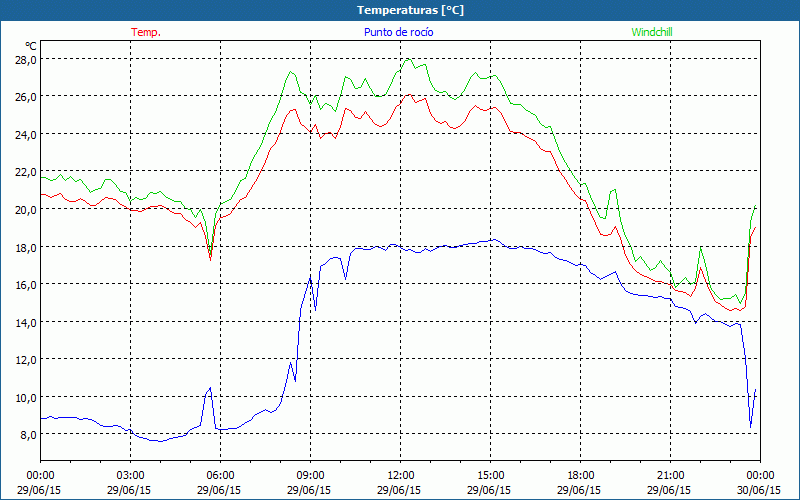
Task: Click the 15:00 time axis label
Action: point(490,476)
